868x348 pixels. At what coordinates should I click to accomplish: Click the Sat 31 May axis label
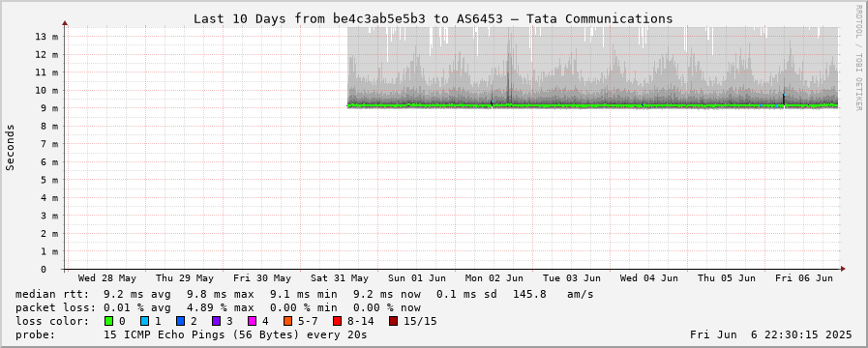pos(340,277)
